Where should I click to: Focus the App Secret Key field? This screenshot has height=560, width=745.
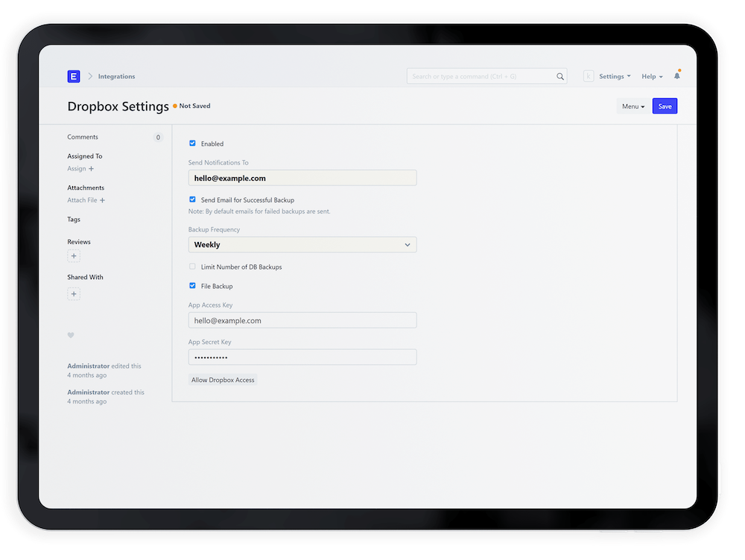pyautogui.click(x=302, y=357)
